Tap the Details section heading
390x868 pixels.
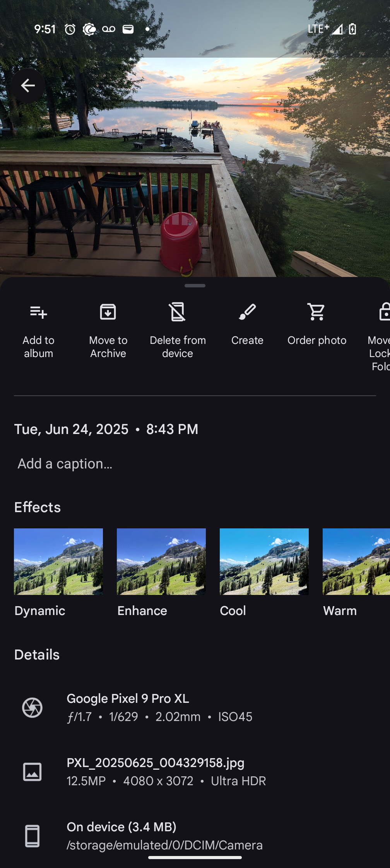coord(37,654)
